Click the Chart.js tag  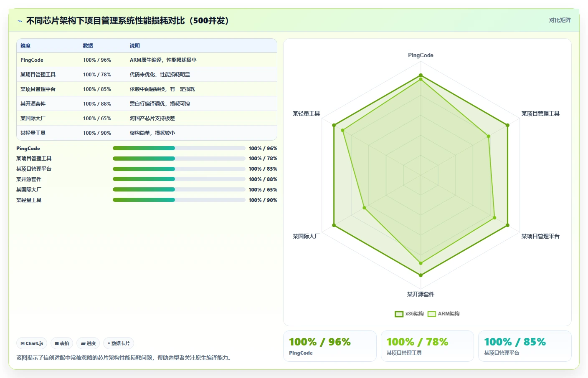pos(32,343)
